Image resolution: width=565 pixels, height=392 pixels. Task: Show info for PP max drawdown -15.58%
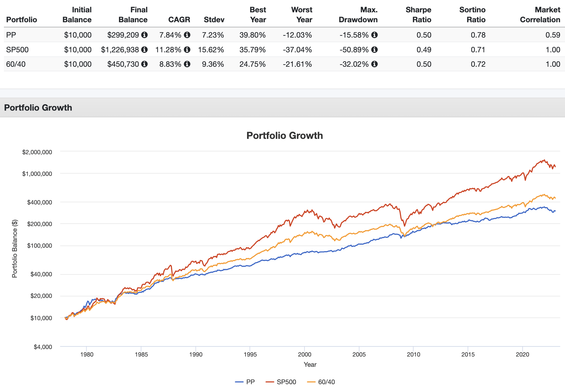click(374, 35)
